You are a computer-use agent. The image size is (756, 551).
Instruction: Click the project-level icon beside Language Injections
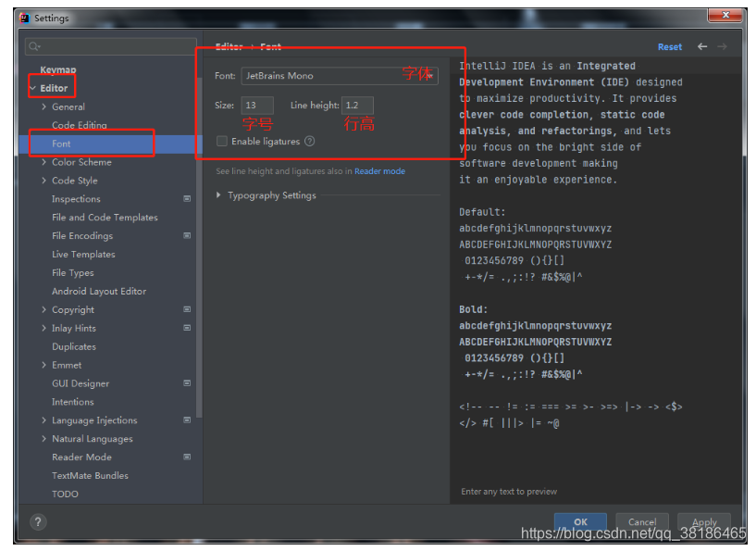187,420
